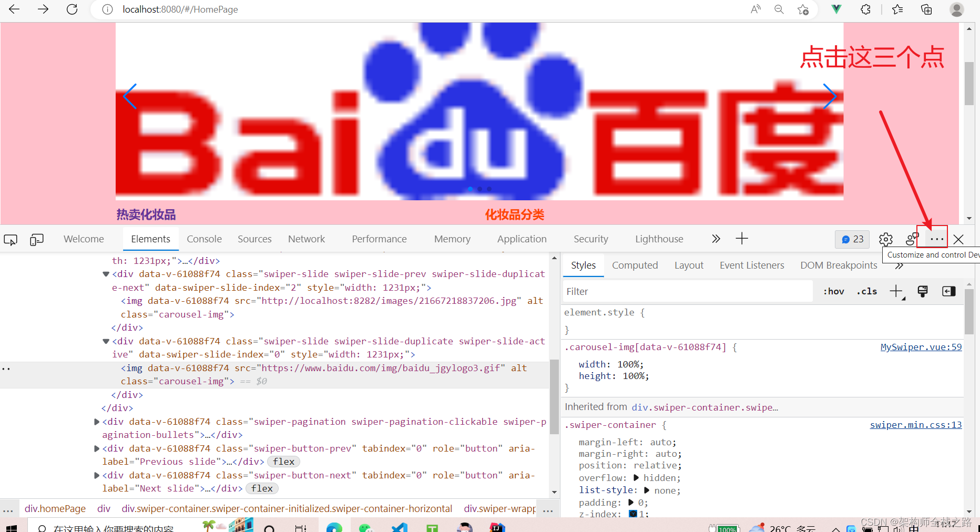Add this page to favorites via star icon
Viewport: 980px width, 532px height.
pos(803,9)
